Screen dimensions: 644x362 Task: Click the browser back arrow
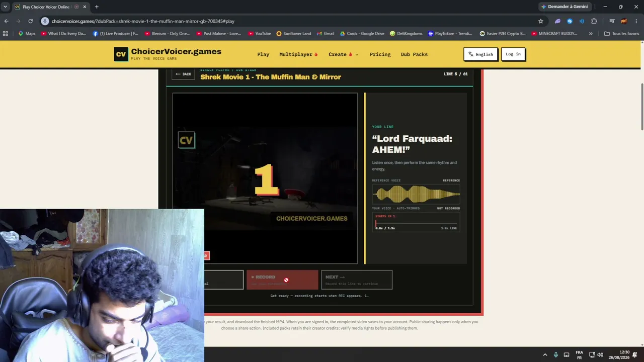click(6, 21)
